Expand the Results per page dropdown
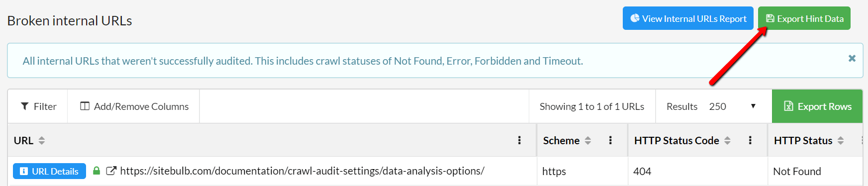This screenshot has width=868, height=186. click(732, 106)
